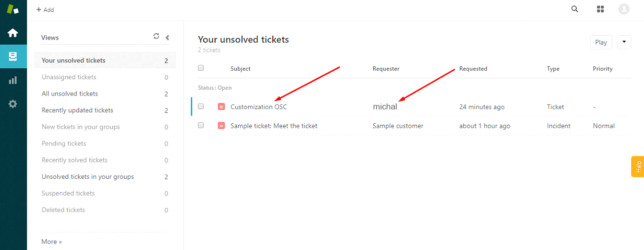Select the All unsolved tickets view

pyautogui.click(x=70, y=94)
